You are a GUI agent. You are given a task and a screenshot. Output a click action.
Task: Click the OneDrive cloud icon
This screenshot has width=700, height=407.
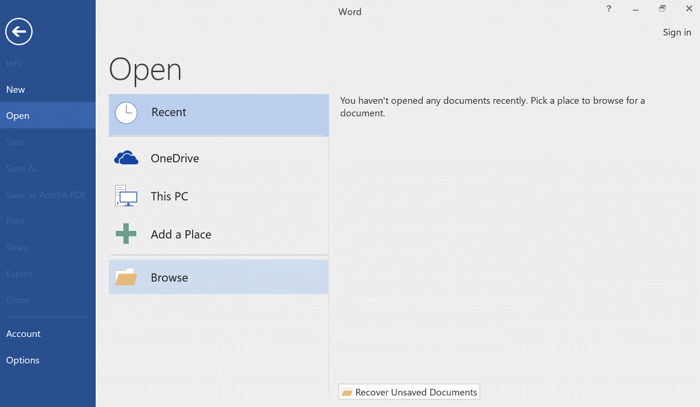click(126, 158)
